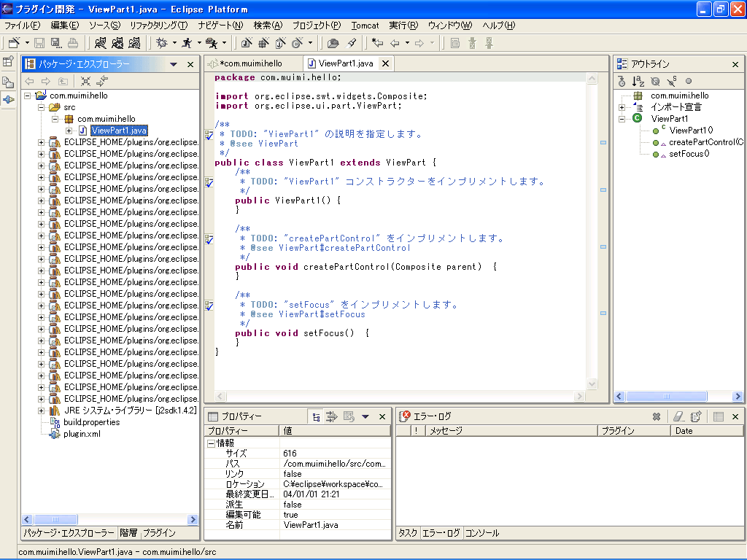The image size is (747, 560).
Task: Click the New wizard toolbar icon
Action: click(14, 43)
